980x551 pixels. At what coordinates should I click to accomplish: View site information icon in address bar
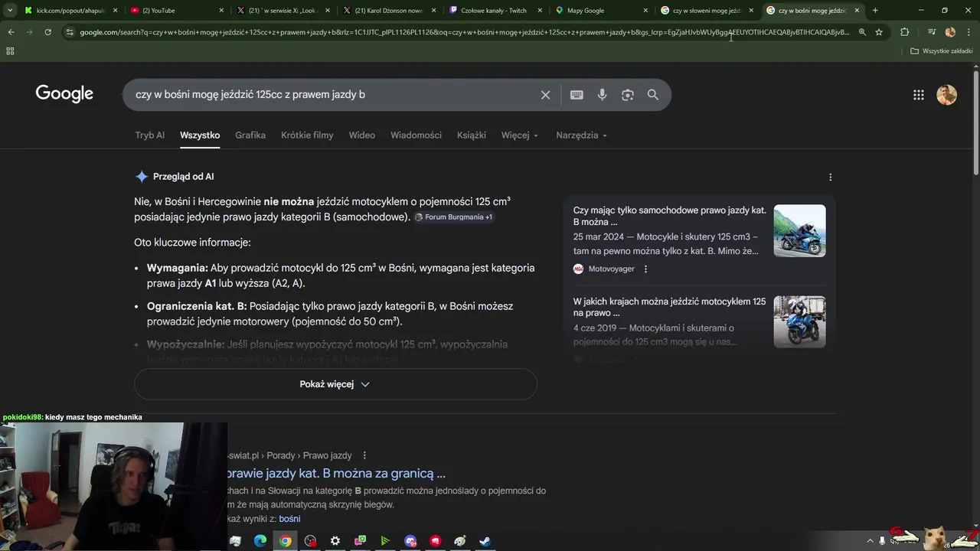(x=70, y=32)
